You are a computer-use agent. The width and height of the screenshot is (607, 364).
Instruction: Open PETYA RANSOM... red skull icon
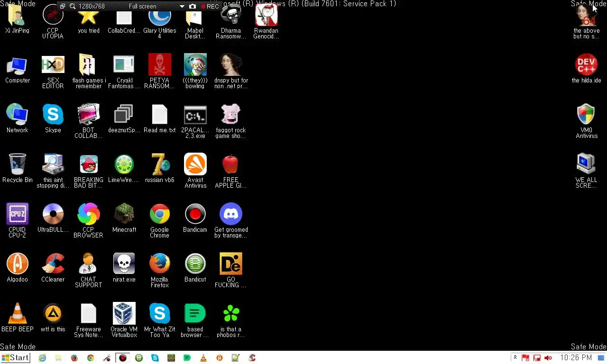pyautogui.click(x=160, y=71)
